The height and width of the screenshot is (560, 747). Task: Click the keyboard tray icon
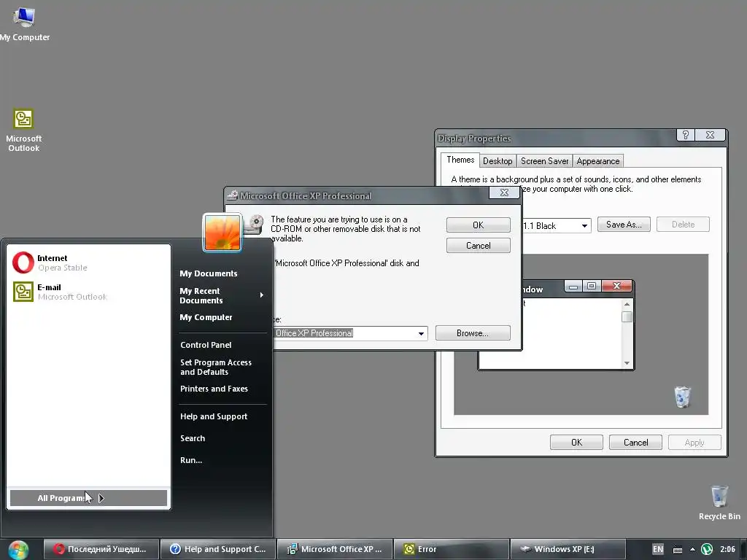click(x=678, y=550)
